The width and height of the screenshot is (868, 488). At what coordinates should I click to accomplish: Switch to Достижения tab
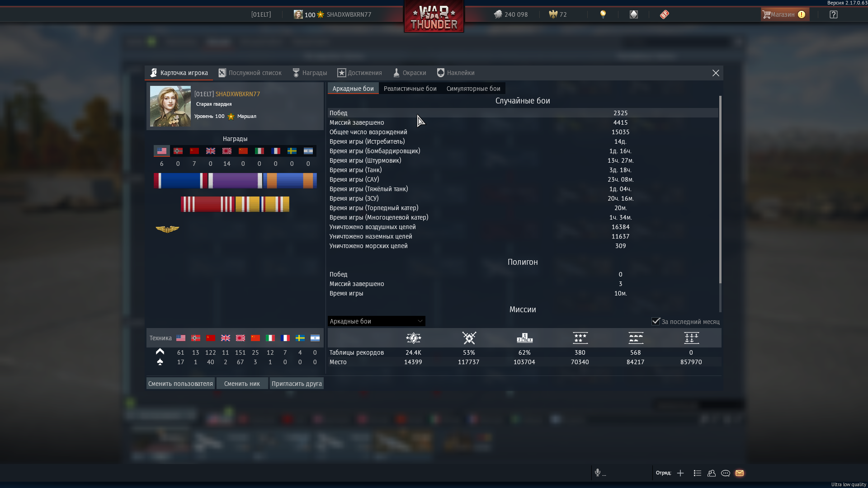point(359,73)
